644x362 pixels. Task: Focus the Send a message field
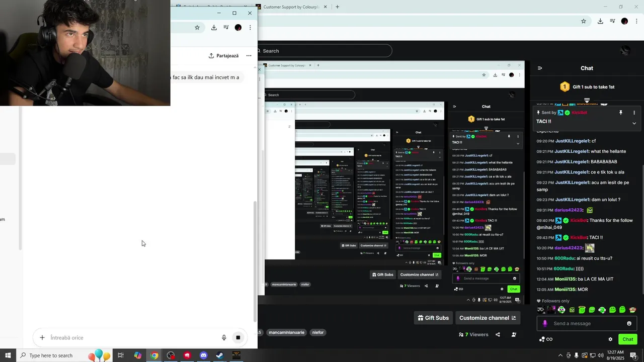[587, 323]
